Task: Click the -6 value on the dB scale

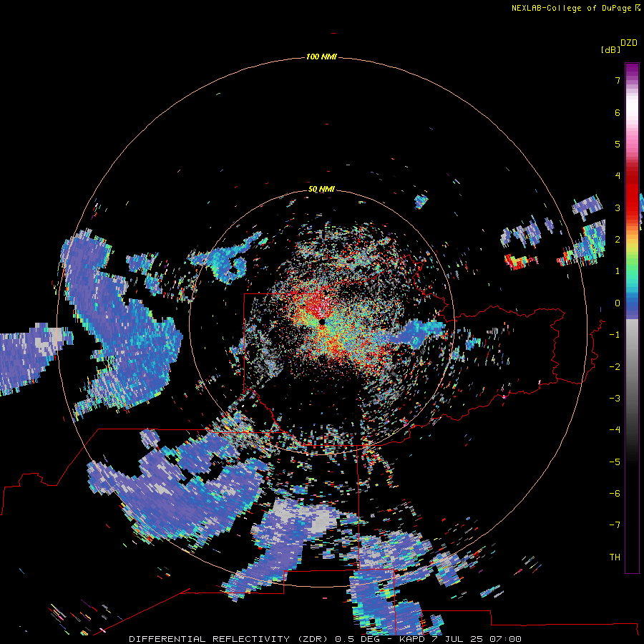Action: 615,494
